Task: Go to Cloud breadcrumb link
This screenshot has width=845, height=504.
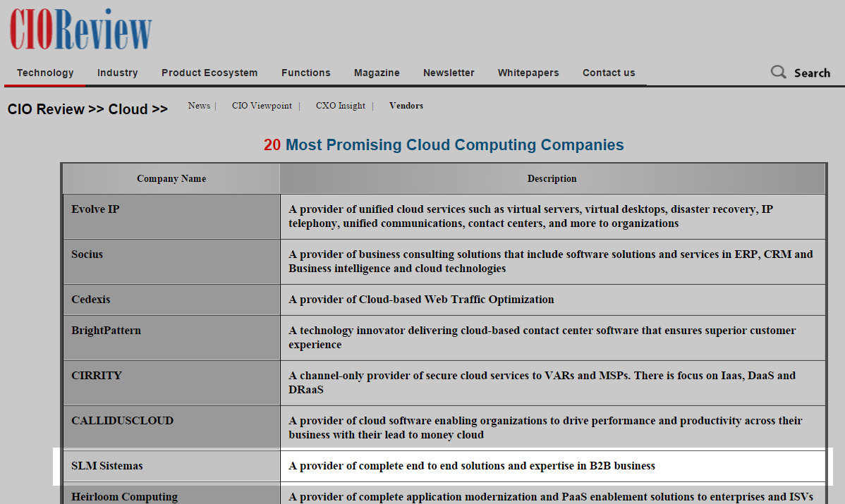Action: point(128,109)
